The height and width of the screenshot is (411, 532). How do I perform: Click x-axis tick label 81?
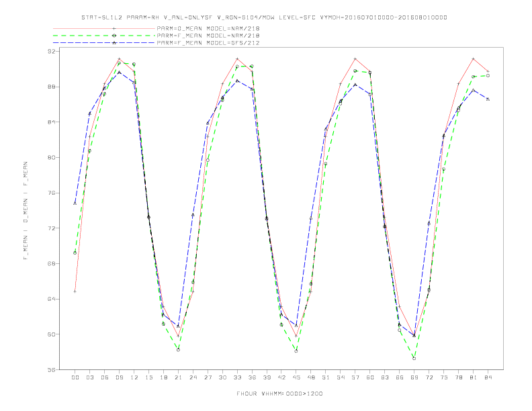[x=474, y=377]
